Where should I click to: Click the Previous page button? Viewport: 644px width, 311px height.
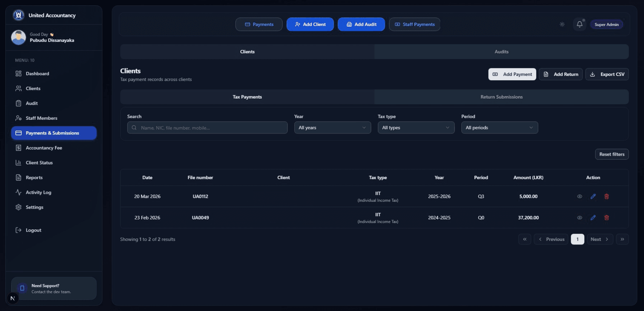[551, 239]
